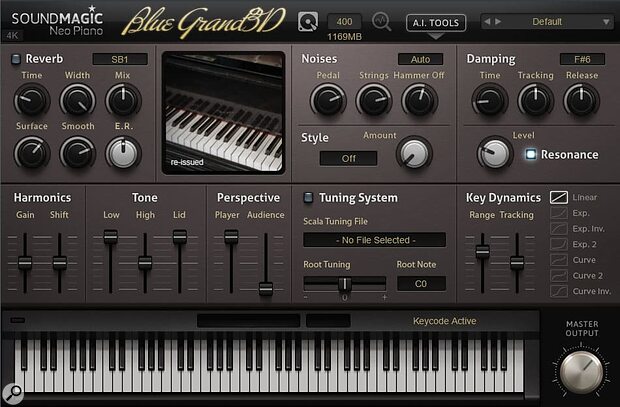
Task: Click the Noises Pedal knob
Action: tap(328, 100)
